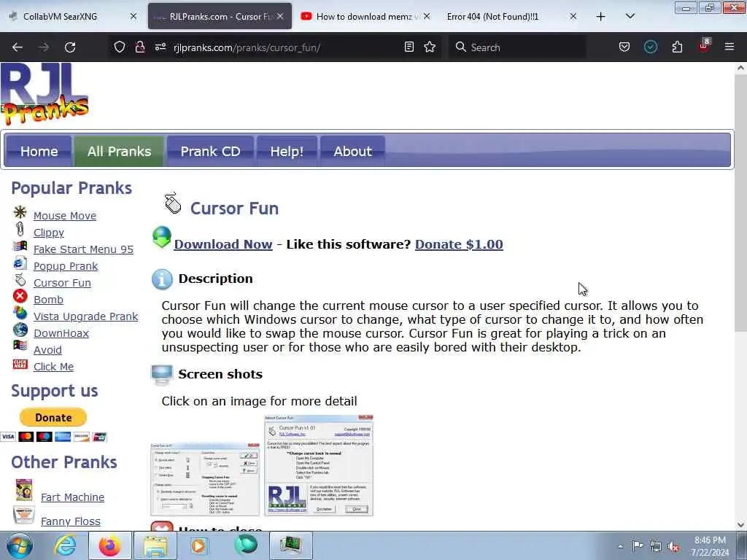The image size is (747, 560).
Task: Click the Mouse Move star icon
Action: click(20, 212)
